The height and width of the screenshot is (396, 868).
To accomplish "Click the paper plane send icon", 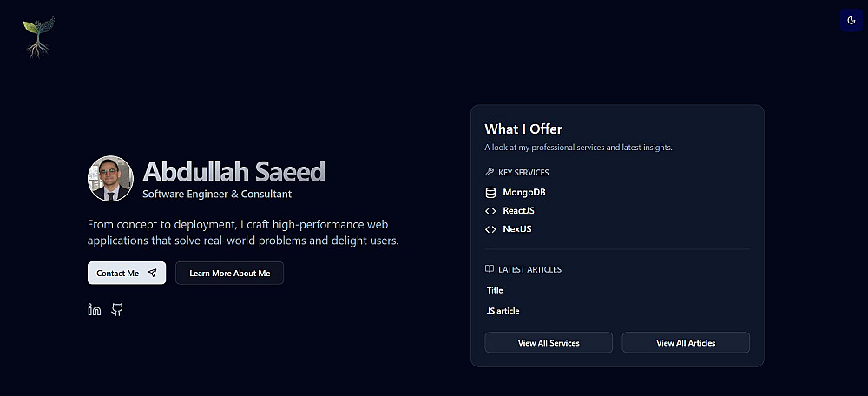I will [153, 273].
